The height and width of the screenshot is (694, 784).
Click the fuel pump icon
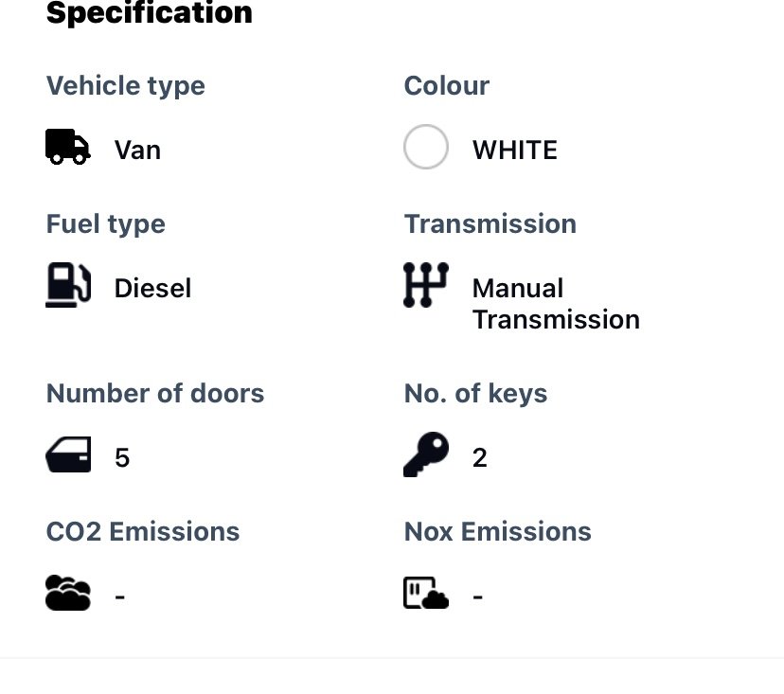tap(68, 285)
